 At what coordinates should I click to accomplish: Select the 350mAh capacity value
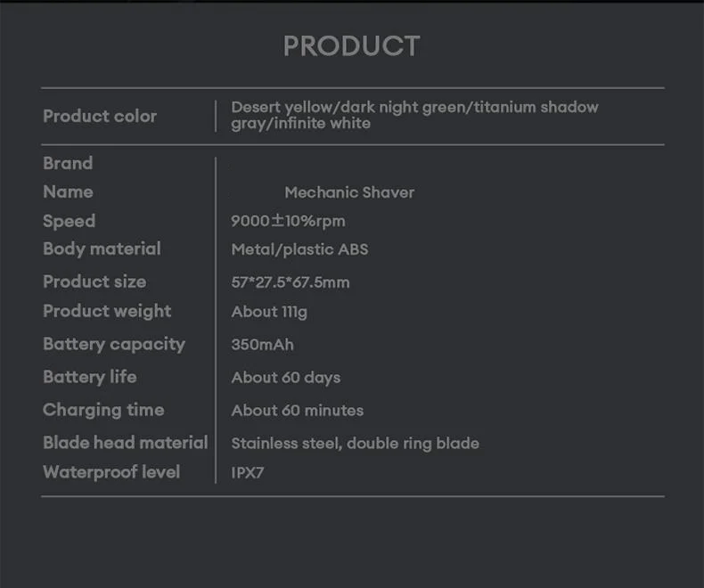click(x=262, y=344)
